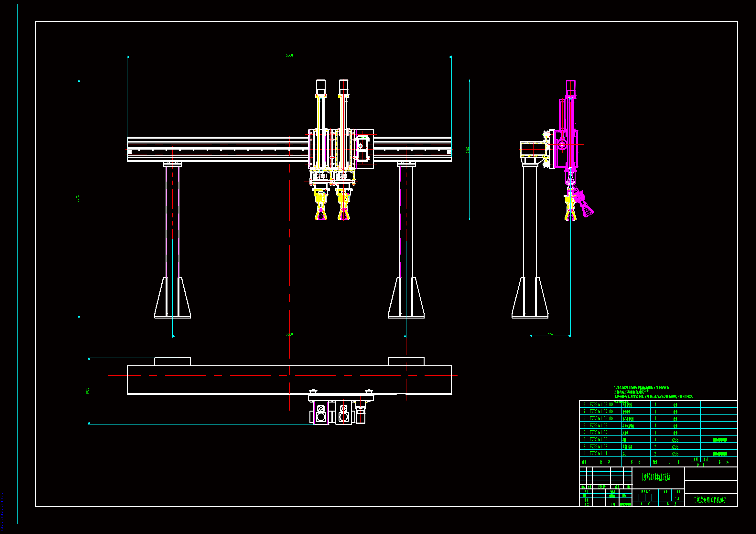Select the 门架式专用工业机械手 title text

pyautogui.click(x=710, y=500)
